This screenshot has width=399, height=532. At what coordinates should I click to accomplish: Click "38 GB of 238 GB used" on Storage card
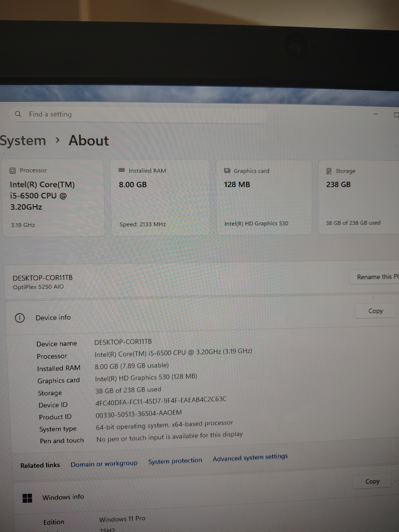pyautogui.click(x=353, y=223)
